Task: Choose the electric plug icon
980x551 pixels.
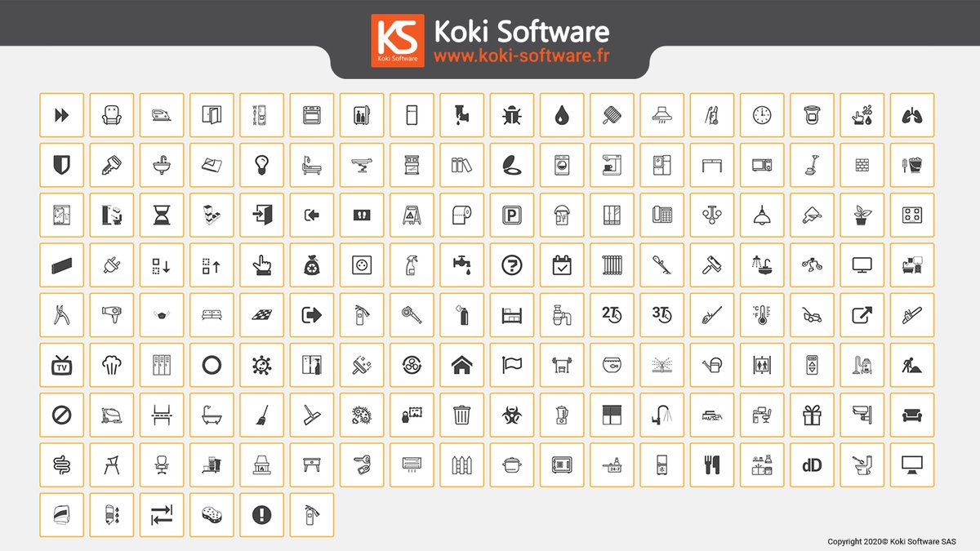Action: click(112, 265)
